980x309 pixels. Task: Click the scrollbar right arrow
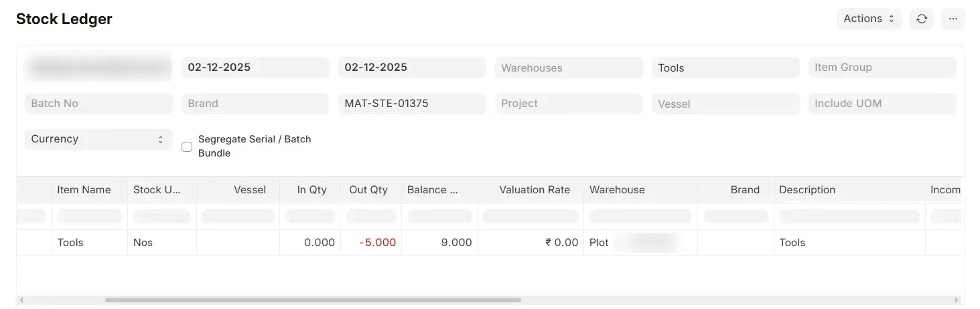click(957, 300)
